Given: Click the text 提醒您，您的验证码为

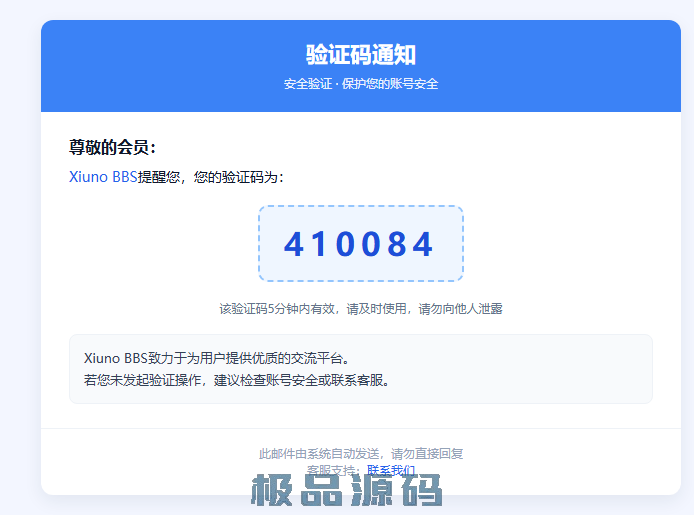Looking at the screenshot, I should coord(211,177).
